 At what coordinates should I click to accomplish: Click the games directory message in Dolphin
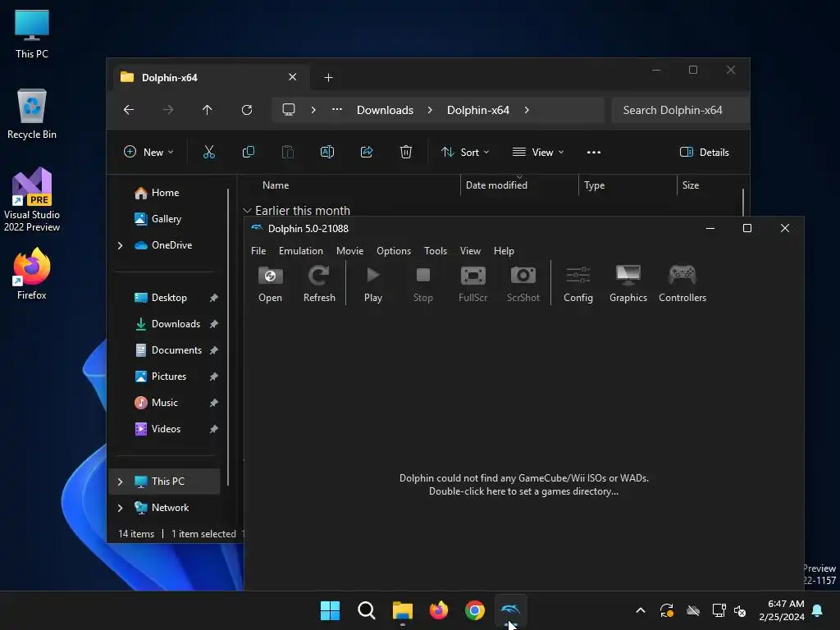coord(523,485)
